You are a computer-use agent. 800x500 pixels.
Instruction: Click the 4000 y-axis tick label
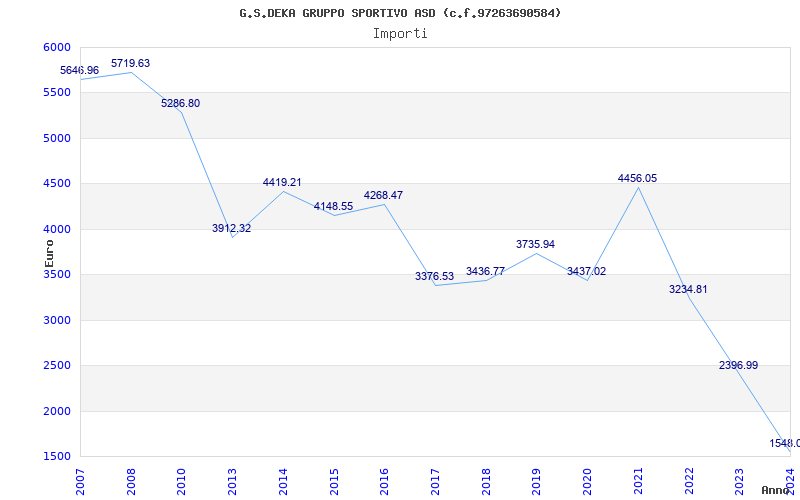[x=57, y=229]
